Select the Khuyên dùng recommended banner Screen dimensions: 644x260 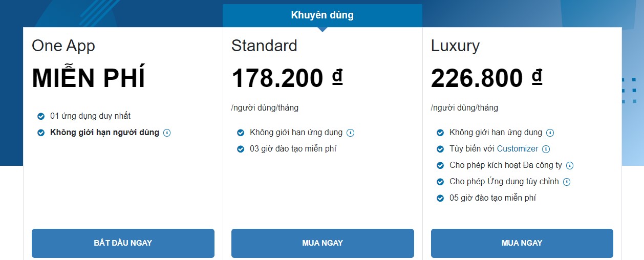click(x=323, y=15)
